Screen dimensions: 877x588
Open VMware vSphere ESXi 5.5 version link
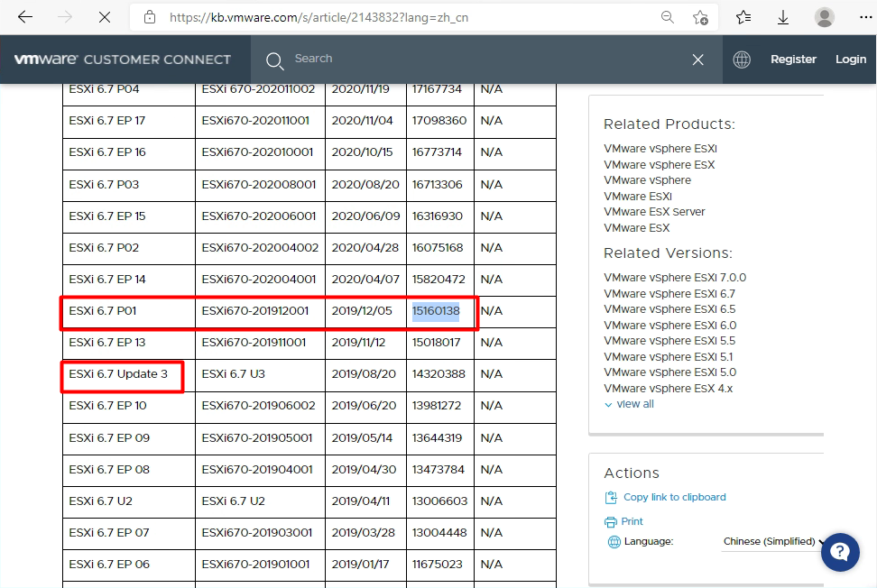669,340
